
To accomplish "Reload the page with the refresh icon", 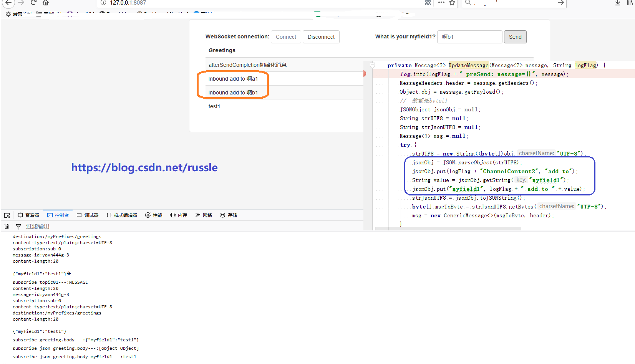I will (33, 3).
